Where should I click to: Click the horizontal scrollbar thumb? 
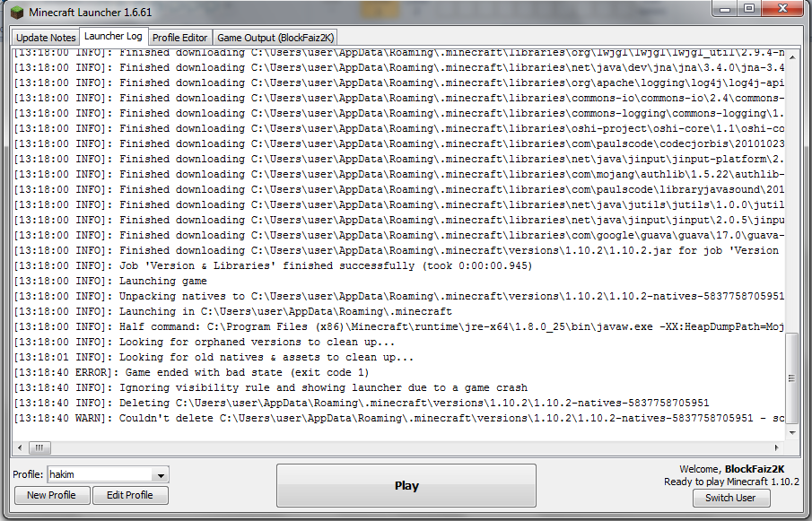point(39,447)
